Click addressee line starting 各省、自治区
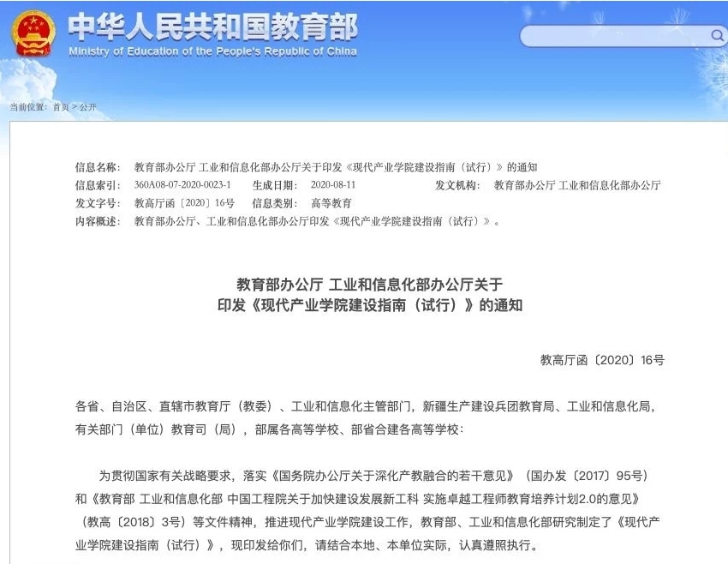Image resolution: width=728 pixels, height=564 pixels. pyautogui.click(x=366, y=406)
